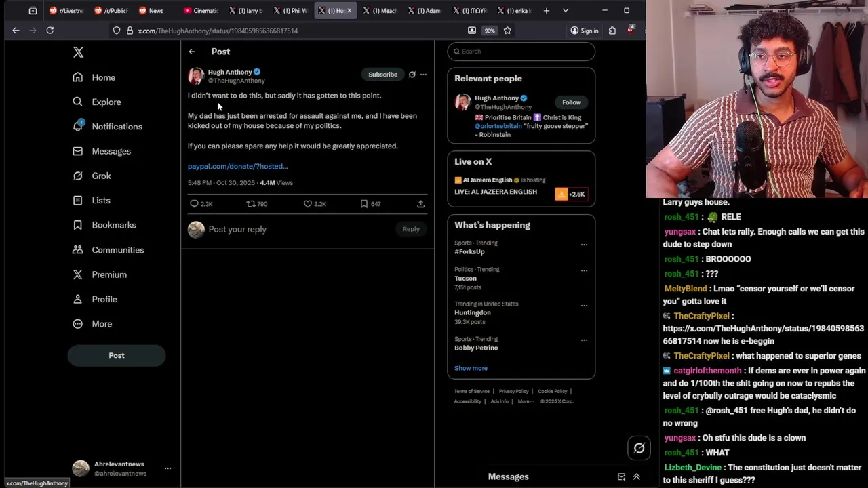Click Hugh Anthony's avatar on the post
The height and width of the screenshot is (488, 868).
(196, 76)
